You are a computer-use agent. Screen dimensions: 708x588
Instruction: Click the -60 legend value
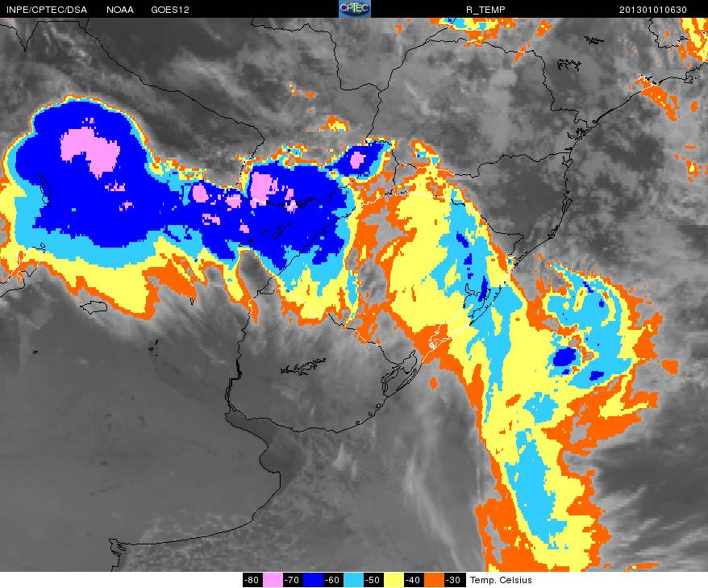(x=333, y=580)
